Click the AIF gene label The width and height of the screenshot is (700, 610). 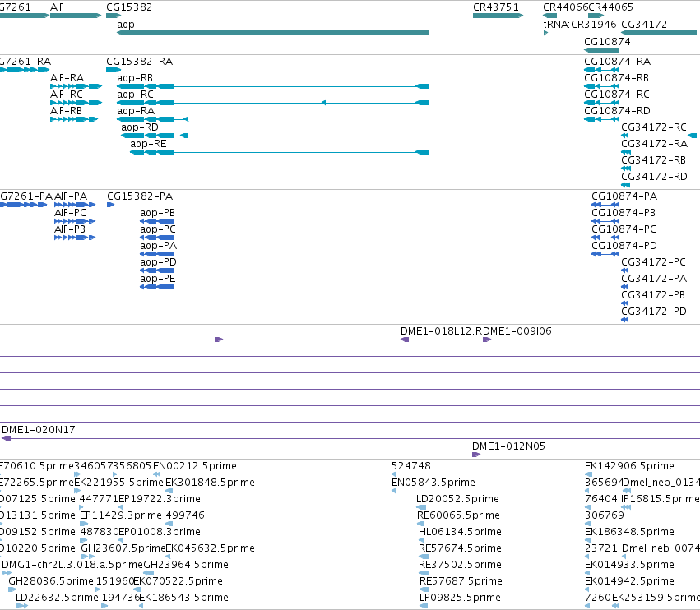[x=57, y=7]
